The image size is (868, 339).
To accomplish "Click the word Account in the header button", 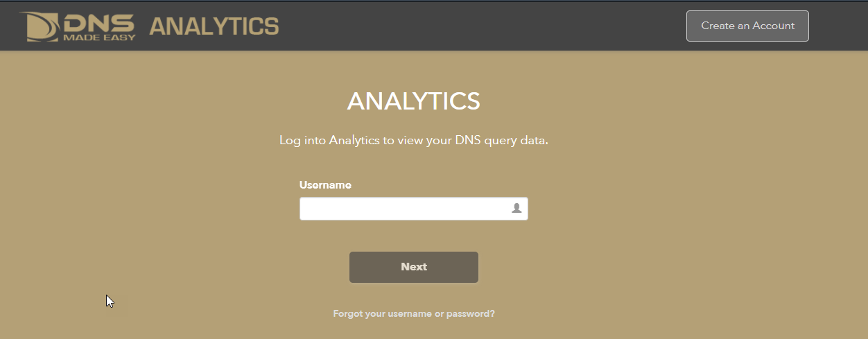I will pos(773,26).
